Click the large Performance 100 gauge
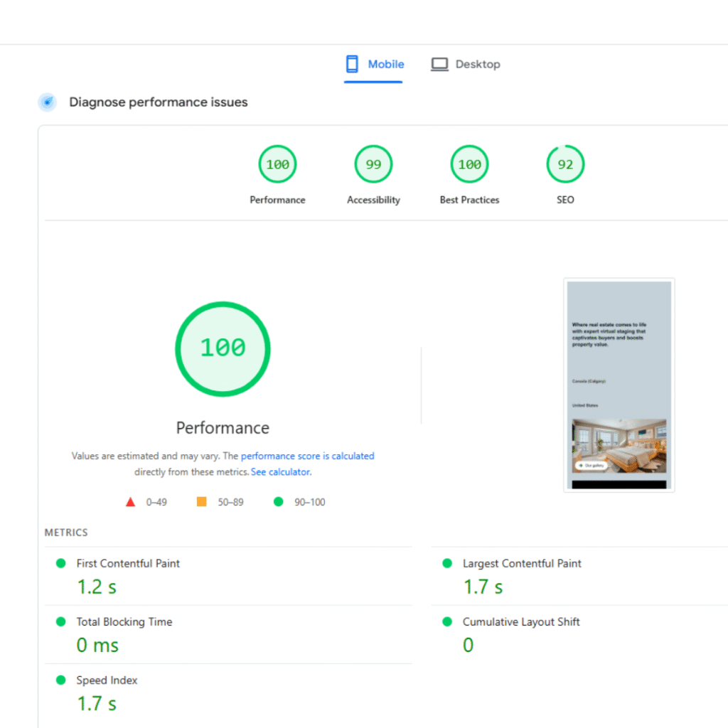 pyautogui.click(x=223, y=348)
